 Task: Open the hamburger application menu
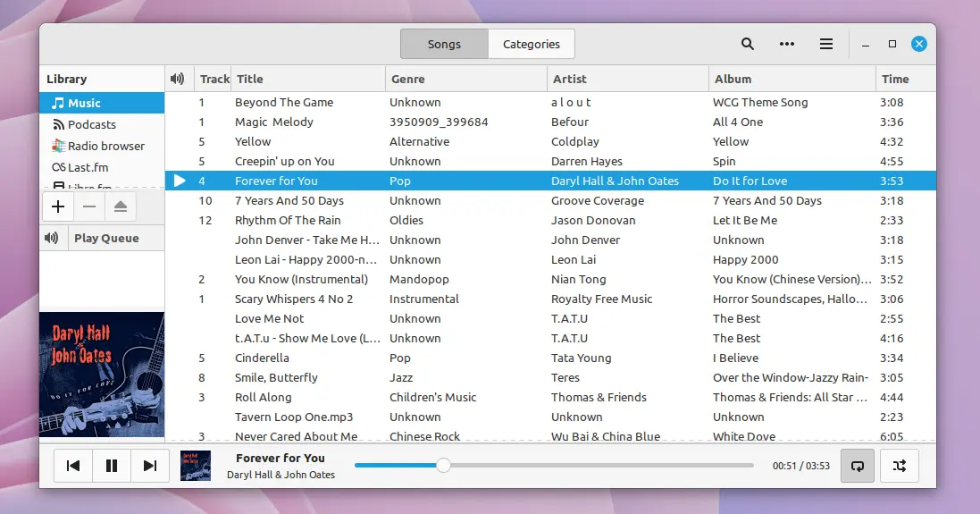826,44
